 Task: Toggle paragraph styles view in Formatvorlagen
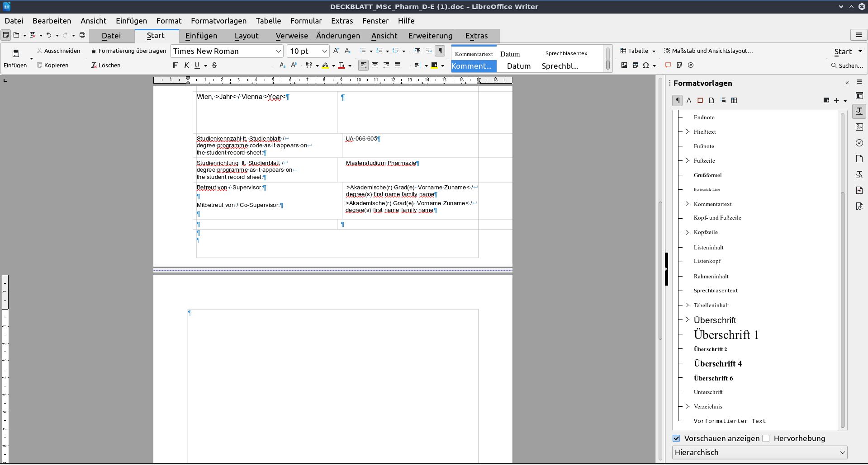tap(677, 100)
